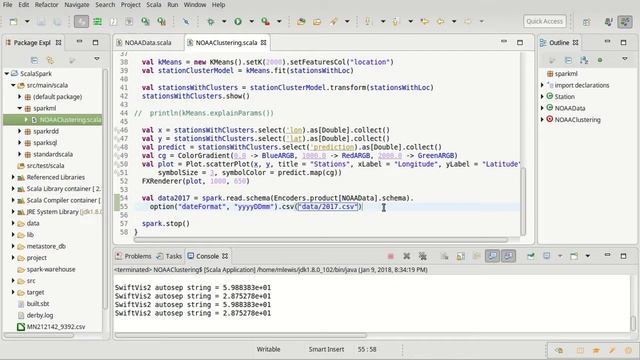
Task: Run the application with green Run icon
Action: pyautogui.click(x=238, y=21)
